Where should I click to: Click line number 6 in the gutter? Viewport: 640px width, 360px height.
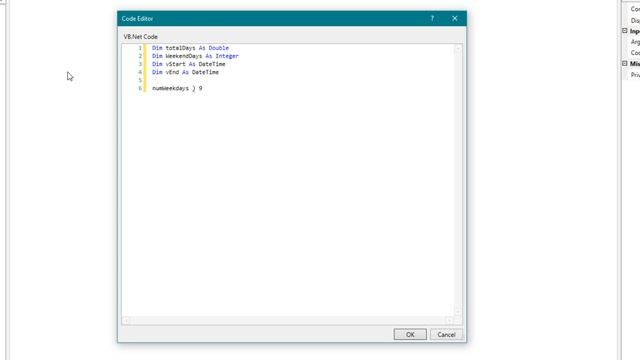click(x=140, y=88)
